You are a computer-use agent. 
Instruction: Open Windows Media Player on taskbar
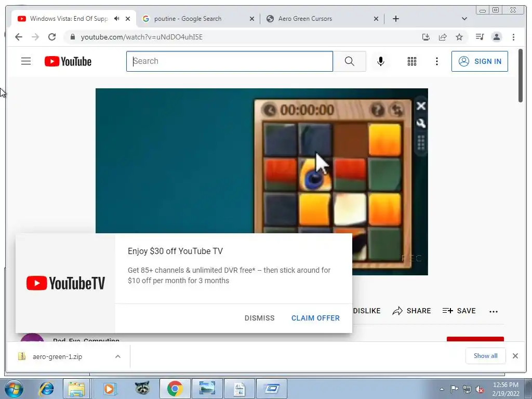tap(109, 389)
